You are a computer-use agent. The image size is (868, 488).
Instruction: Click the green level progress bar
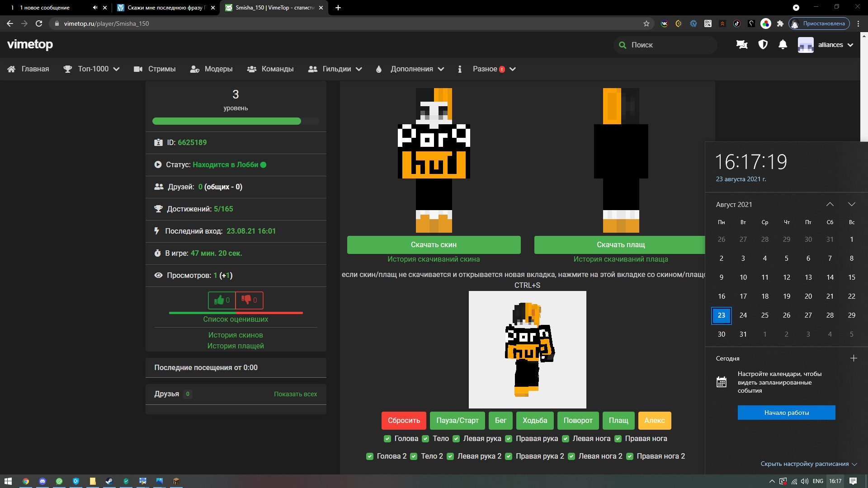tap(226, 121)
